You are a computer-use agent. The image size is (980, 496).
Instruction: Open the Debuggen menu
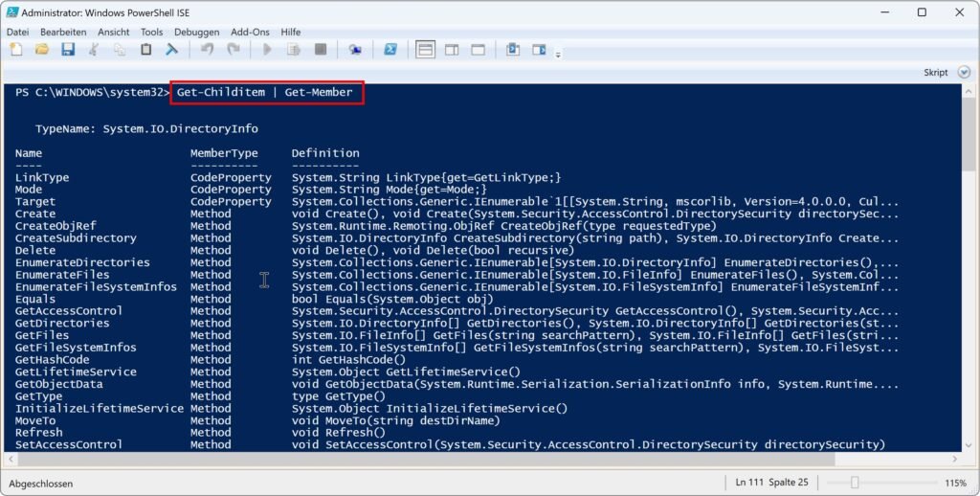pos(196,32)
